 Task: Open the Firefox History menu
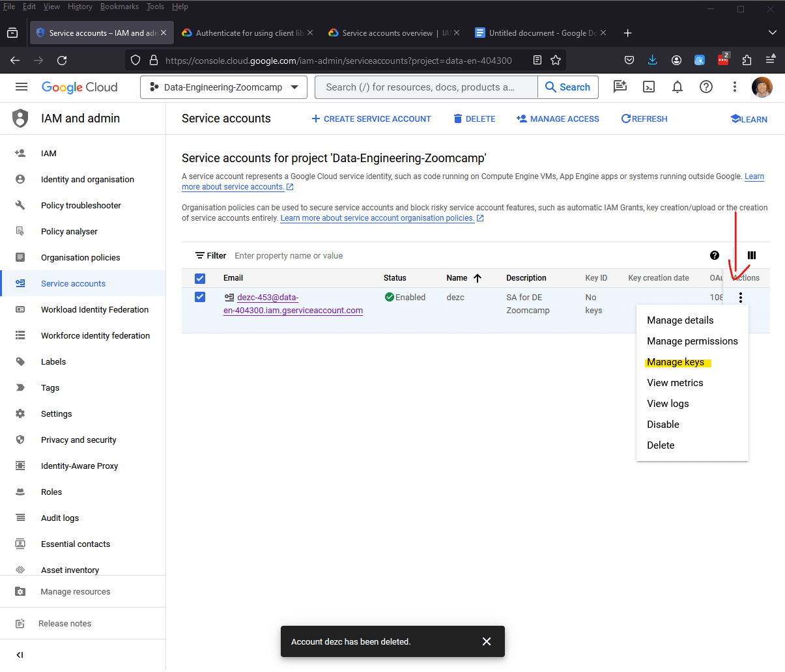pyautogui.click(x=80, y=7)
